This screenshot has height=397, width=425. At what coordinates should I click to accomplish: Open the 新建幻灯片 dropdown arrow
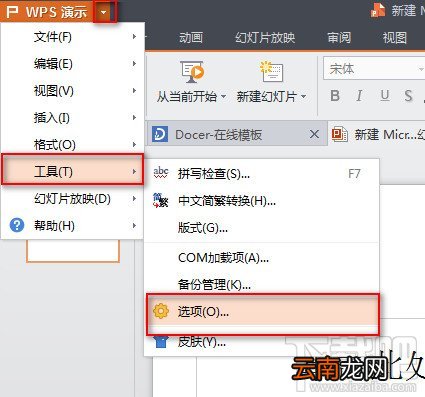[303, 97]
